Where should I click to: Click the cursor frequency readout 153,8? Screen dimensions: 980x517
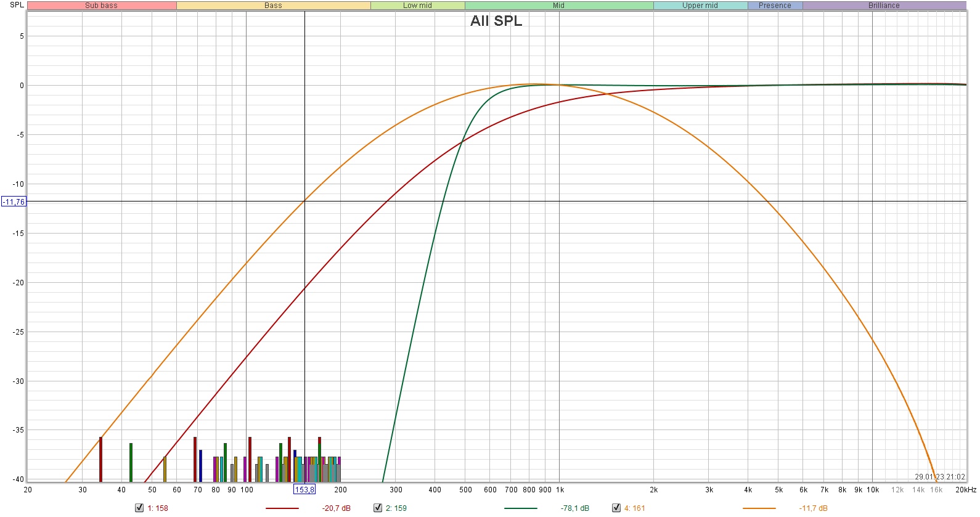304,489
